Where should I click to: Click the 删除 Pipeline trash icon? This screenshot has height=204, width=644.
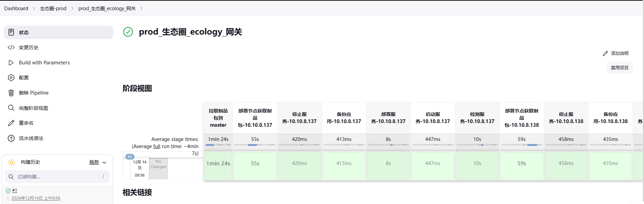[x=11, y=93]
